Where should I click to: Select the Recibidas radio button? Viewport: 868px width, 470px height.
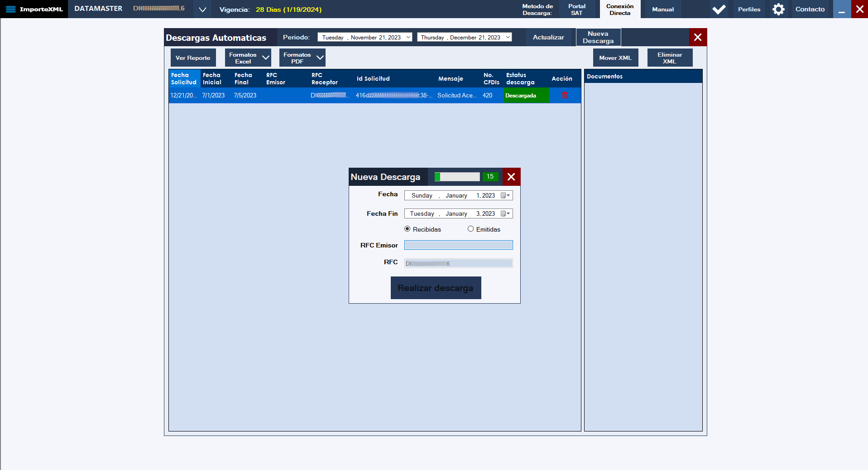click(x=408, y=229)
